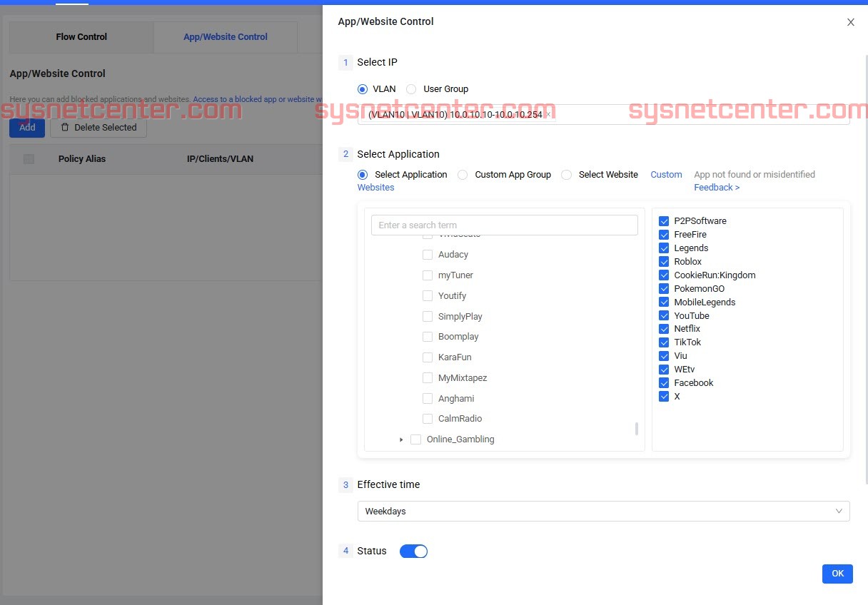The width and height of the screenshot is (868, 605).
Task: Tick the MyMixtapez checkbox
Action: pos(428,378)
